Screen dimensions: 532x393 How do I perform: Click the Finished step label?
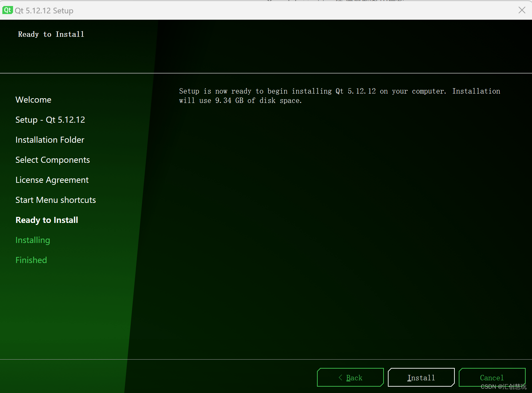click(x=31, y=260)
